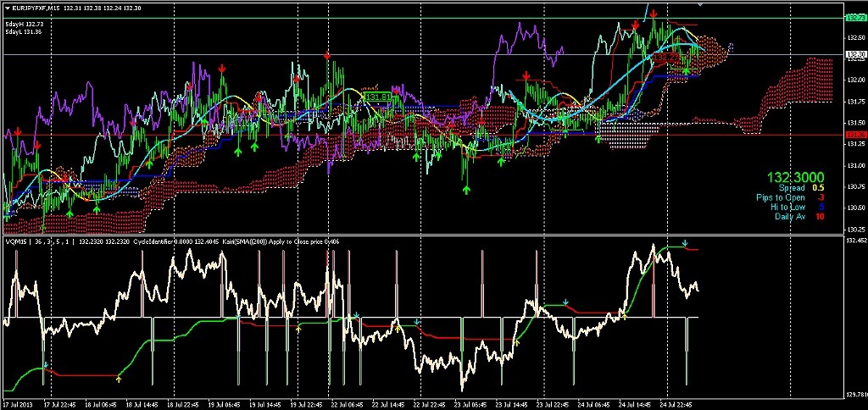This screenshot has height=410, width=868.
Task: Click the Spread label in info panel
Action: point(792,188)
